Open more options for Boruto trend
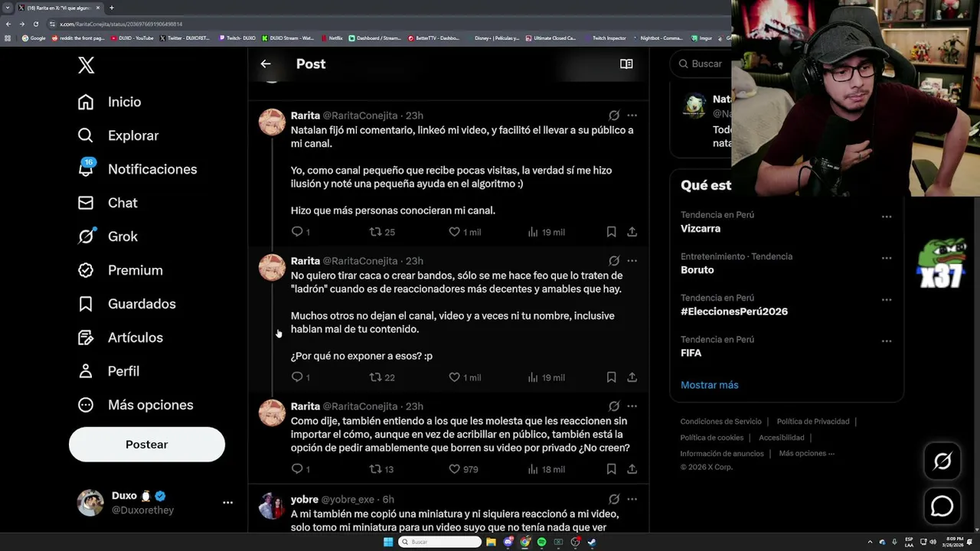 (x=887, y=258)
